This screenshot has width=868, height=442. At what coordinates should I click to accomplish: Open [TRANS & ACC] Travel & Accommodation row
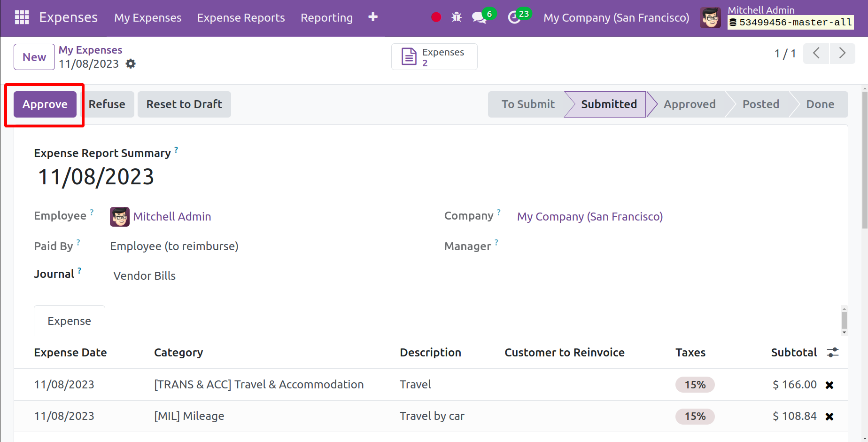(259, 385)
